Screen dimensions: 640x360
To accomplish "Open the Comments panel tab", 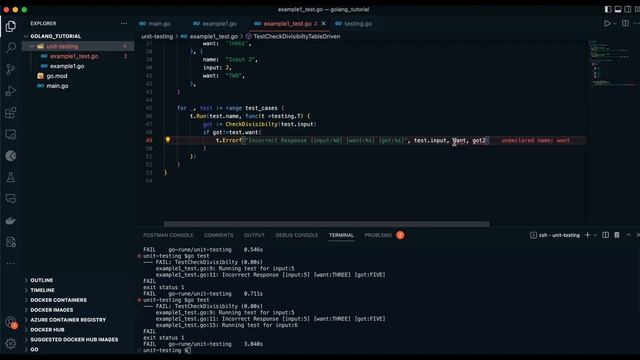I will 219,235.
